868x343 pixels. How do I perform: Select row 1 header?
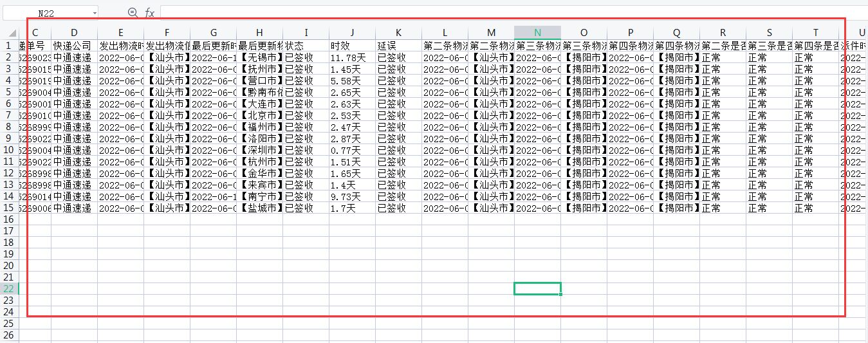pos(10,46)
